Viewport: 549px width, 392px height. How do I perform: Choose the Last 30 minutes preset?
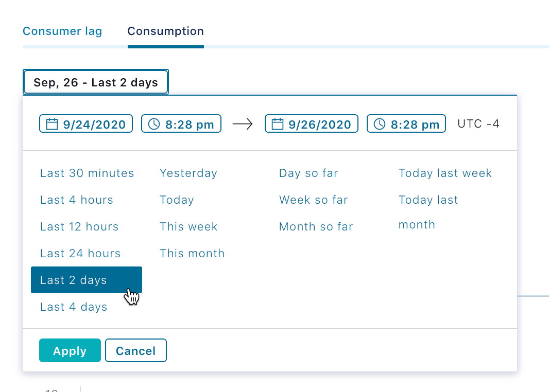(x=87, y=173)
